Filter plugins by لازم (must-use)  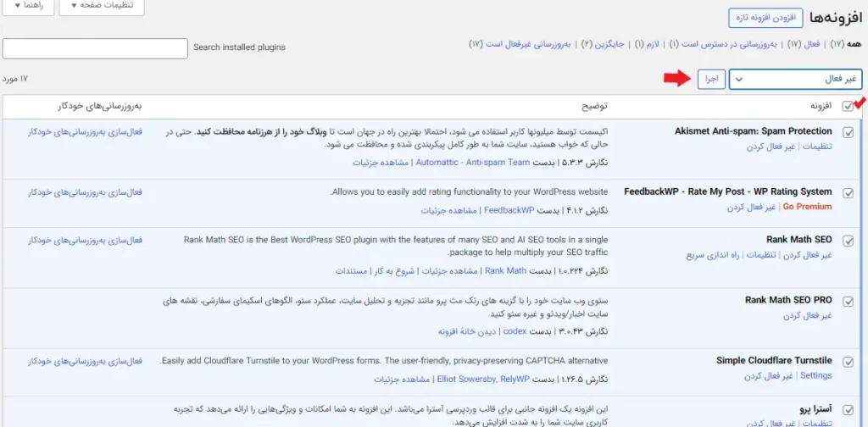click(647, 44)
